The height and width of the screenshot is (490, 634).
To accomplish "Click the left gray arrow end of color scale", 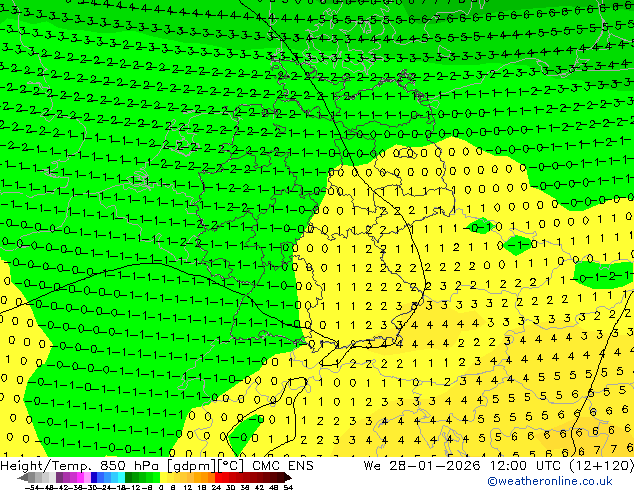I will pyautogui.click(x=23, y=477).
